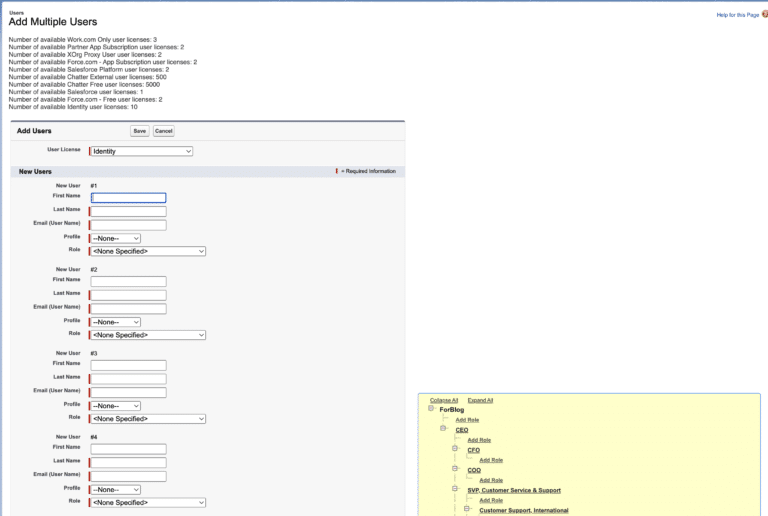Open the Role dropdown for New User #4
This screenshot has width=768, height=516.
click(x=148, y=502)
